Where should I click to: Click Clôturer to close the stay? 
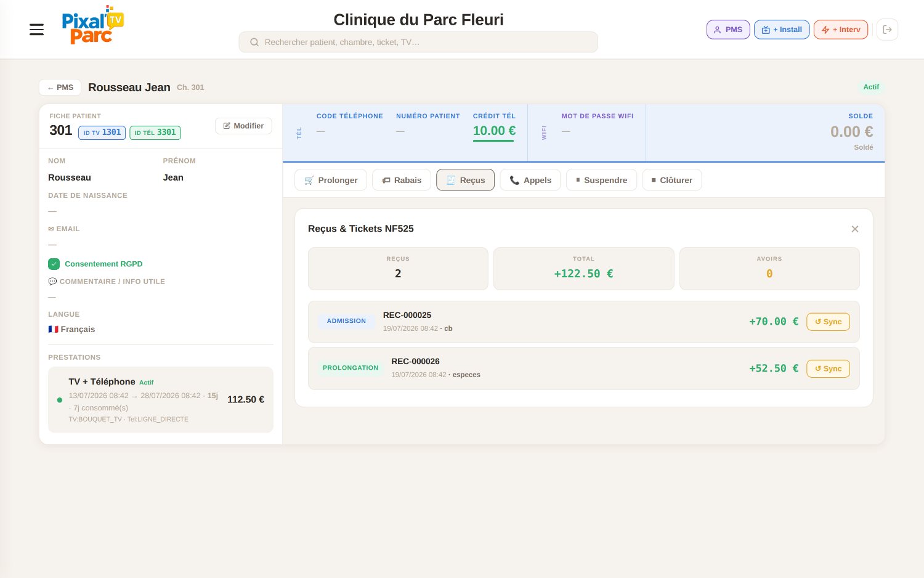672,180
